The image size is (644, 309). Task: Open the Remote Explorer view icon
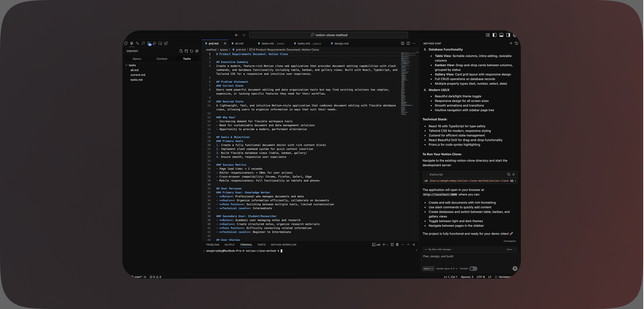pyautogui.click(x=160, y=43)
